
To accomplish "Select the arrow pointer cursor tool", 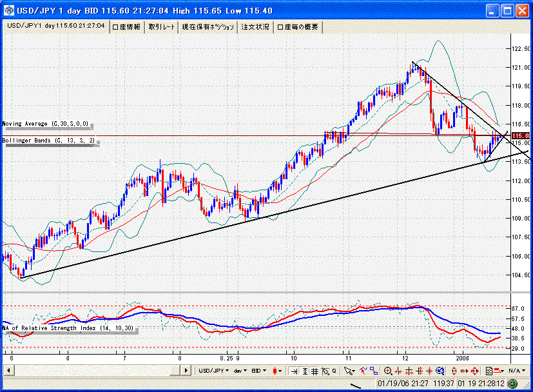I will click(348, 371).
